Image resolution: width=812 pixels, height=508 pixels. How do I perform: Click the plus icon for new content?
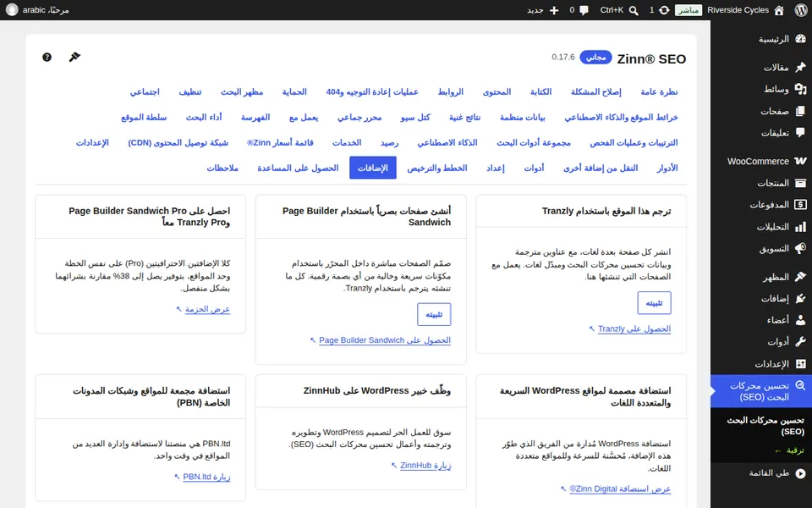point(554,10)
